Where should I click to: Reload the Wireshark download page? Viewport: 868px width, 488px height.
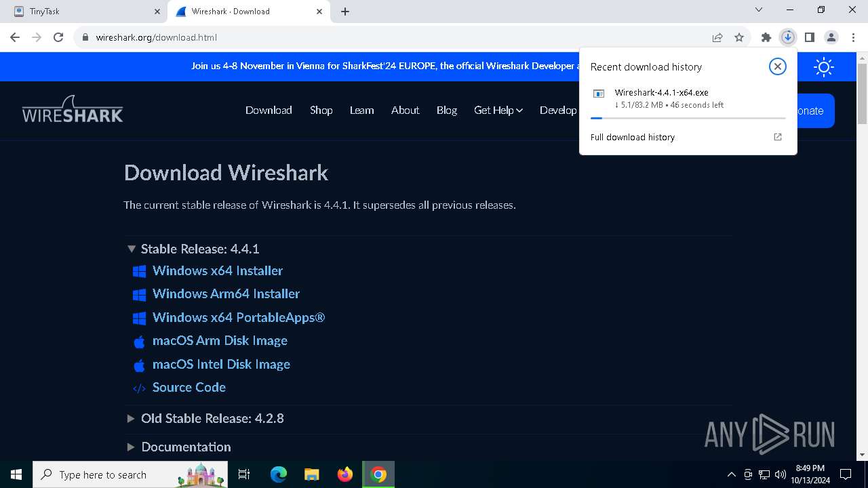[58, 37]
